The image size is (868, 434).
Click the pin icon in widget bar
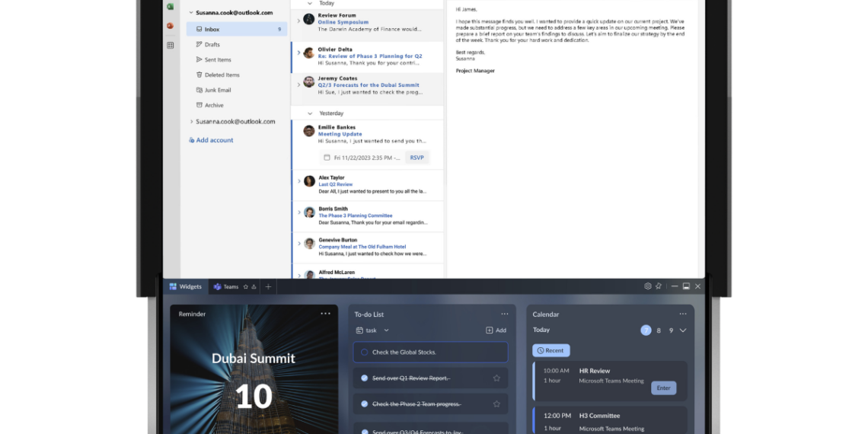(x=659, y=286)
